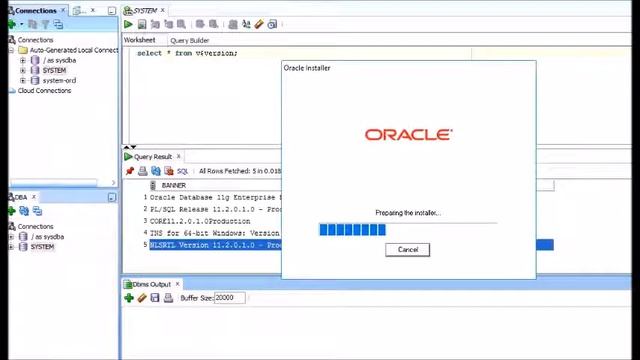Click the Commit icon in worksheet toolbar
The image size is (640, 360).
pyautogui.click(x=200, y=24)
